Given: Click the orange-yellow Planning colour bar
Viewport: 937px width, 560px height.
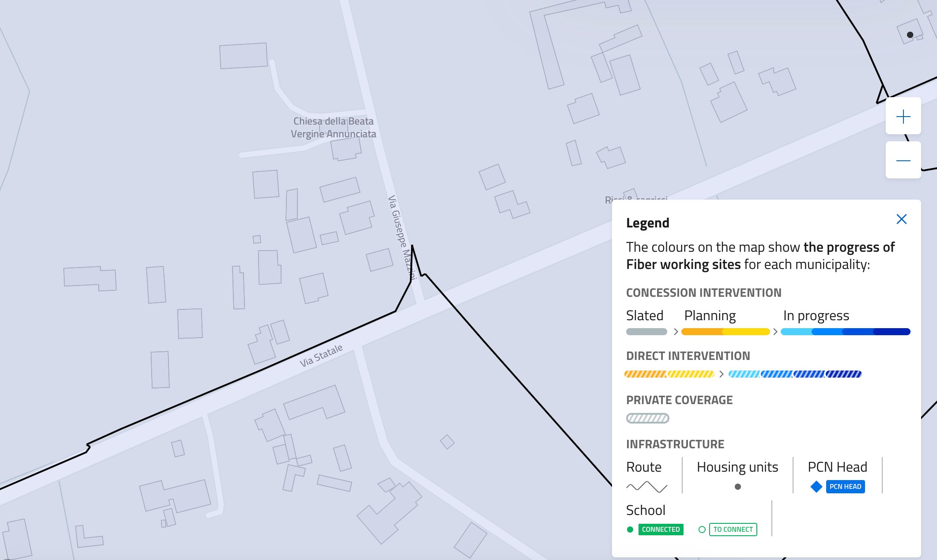Looking at the screenshot, I should [725, 332].
